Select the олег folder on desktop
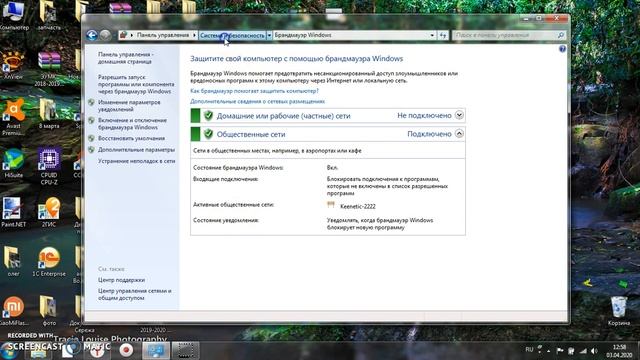640x360 pixels. point(13,261)
